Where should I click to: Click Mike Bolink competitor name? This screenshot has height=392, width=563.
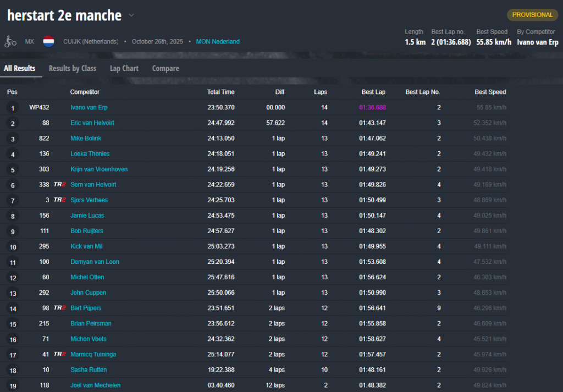click(86, 139)
